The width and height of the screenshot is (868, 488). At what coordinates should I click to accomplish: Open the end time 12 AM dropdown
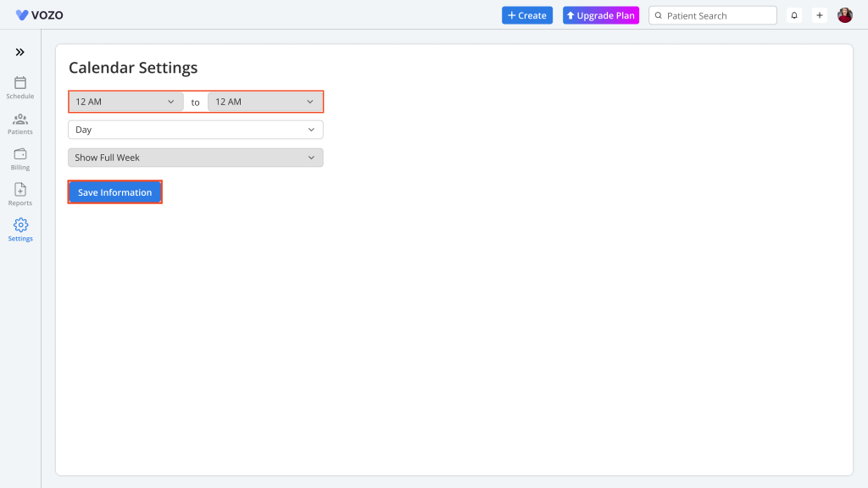click(x=265, y=102)
